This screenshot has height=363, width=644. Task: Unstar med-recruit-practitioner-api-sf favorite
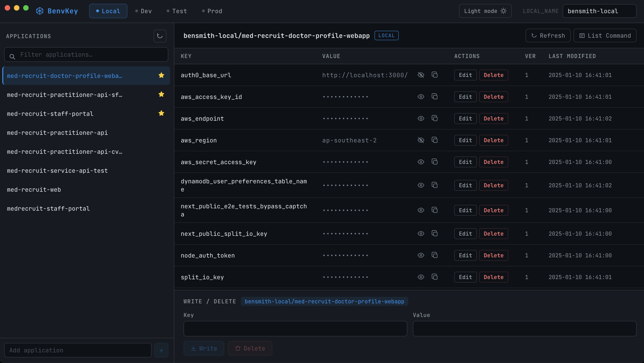coord(161,94)
